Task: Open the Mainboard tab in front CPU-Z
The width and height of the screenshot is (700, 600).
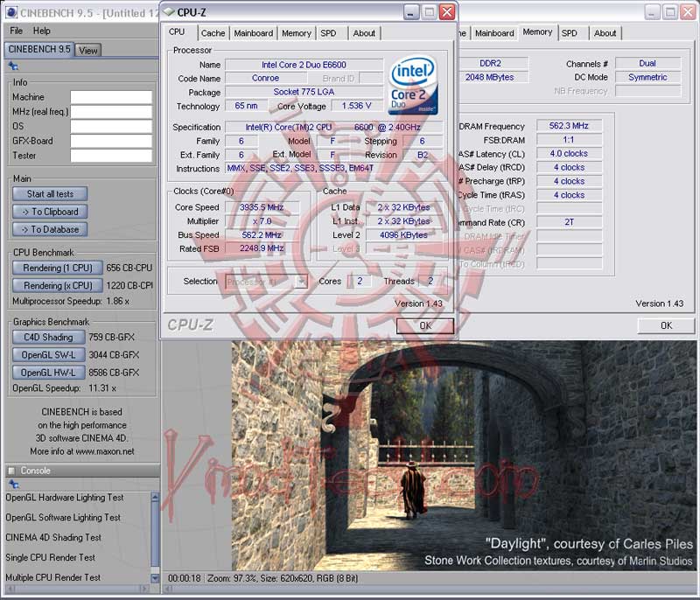Action: coord(253,33)
